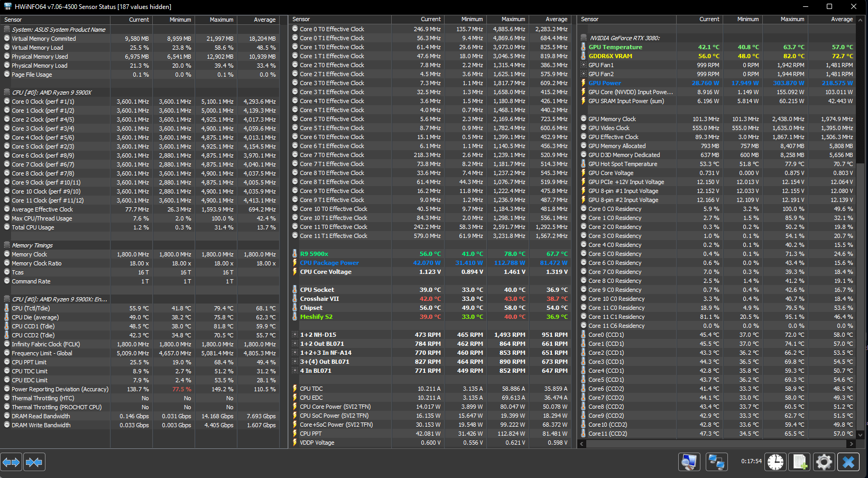Select the Memory Clock Ratio row label
The image size is (868, 478).
[36, 263]
